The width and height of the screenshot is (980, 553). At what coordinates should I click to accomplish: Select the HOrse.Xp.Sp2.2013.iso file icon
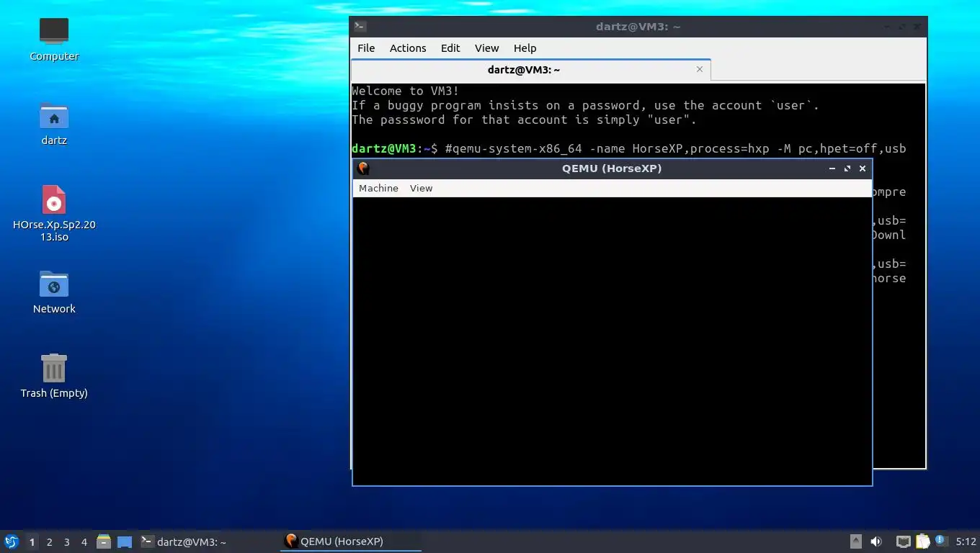click(x=54, y=200)
